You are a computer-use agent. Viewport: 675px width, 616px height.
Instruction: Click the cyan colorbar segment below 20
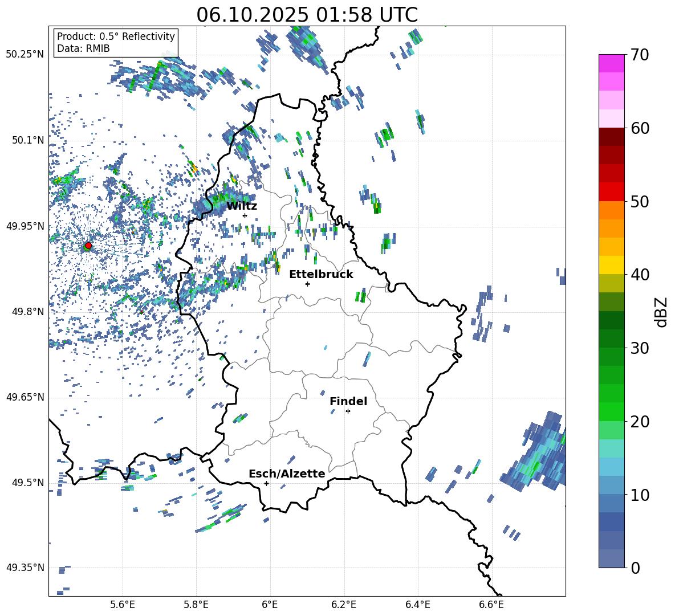pyautogui.click(x=611, y=448)
